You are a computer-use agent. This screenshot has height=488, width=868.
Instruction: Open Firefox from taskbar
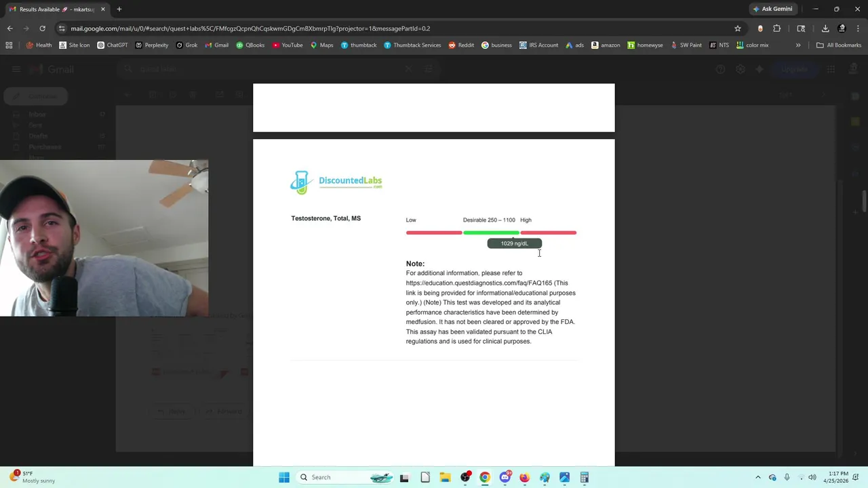pos(524,477)
